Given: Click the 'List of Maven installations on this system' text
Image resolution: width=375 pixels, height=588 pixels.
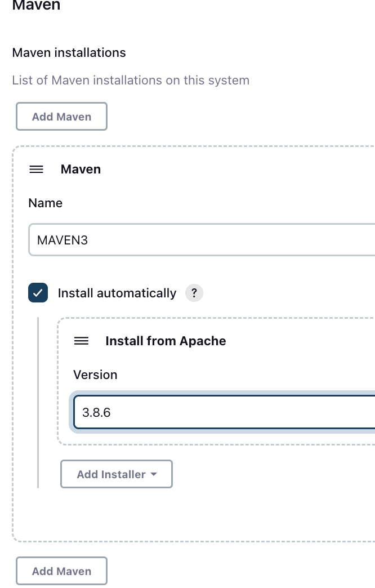Looking at the screenshot, I should (x=131, y=80).
